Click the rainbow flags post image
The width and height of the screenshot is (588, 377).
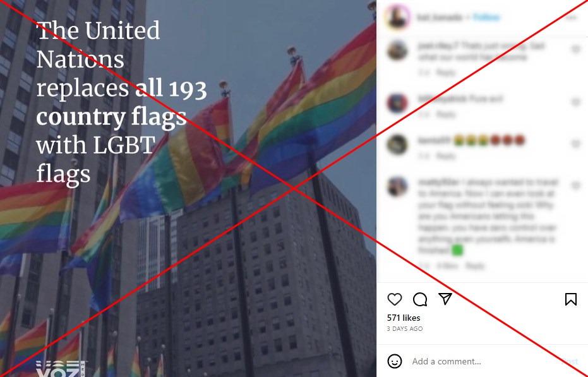click(188, 188)
